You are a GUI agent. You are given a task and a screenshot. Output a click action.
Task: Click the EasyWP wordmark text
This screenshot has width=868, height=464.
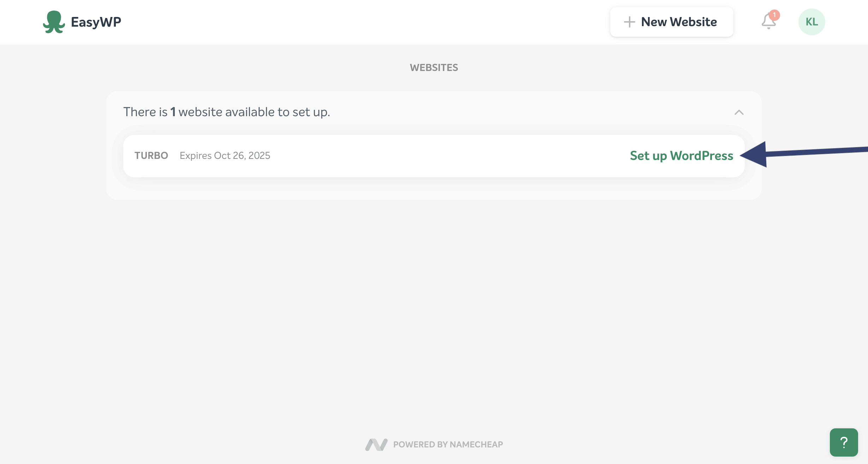pos(96,22)
